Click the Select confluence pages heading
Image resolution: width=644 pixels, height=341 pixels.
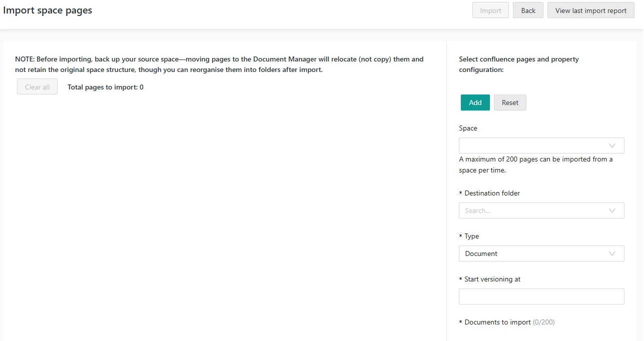coord(518,64)
